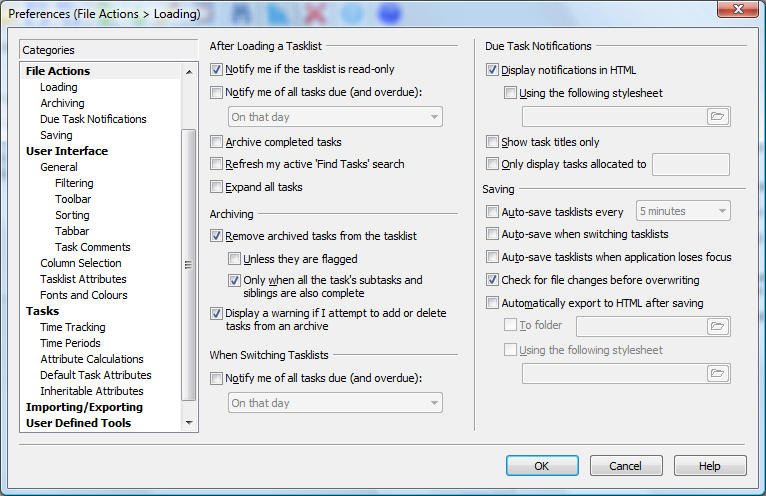Browse for the HTML export folder
Image resolution: width=766 pixels, height=496 pixels.
(718, 326)
